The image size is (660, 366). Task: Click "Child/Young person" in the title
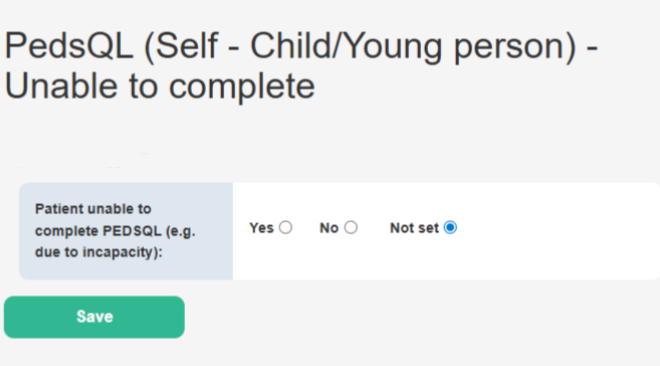[413, 46]
